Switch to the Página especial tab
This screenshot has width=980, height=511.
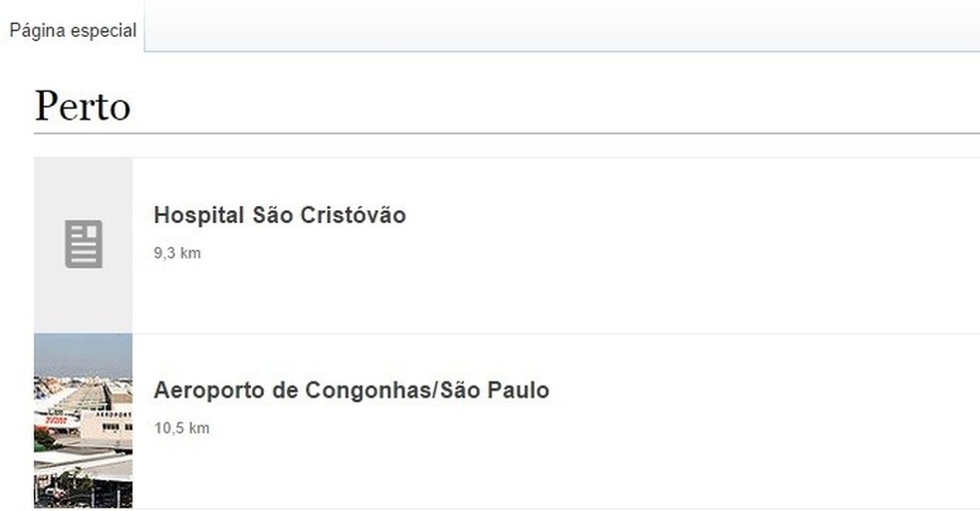click(x=73, y=30)
